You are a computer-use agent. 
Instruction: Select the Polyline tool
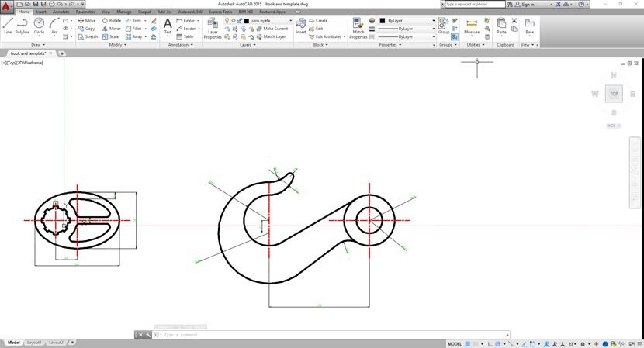(23, 26)
